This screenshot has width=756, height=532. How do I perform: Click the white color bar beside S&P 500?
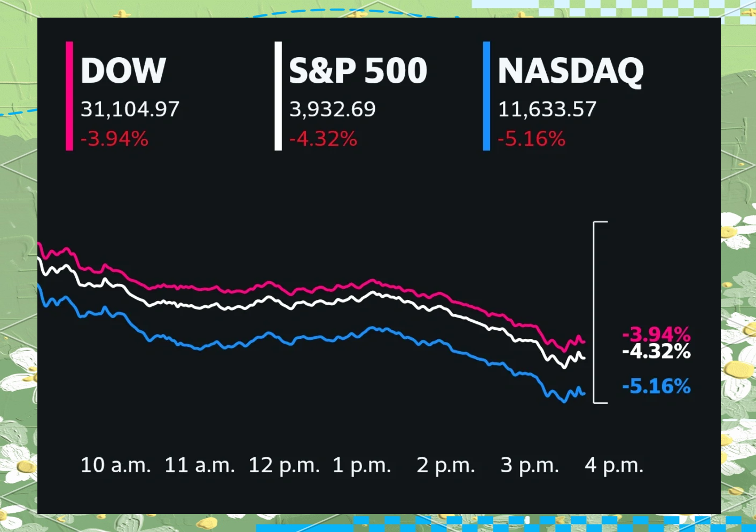point(278,96)
